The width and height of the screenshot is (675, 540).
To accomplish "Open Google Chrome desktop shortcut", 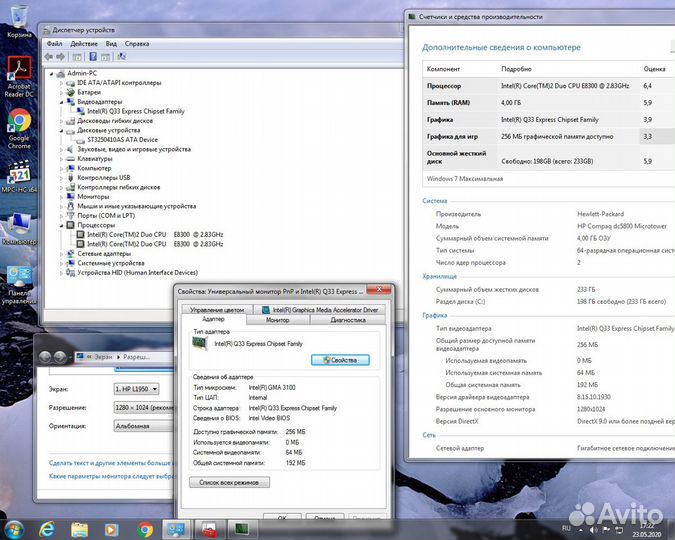I will pos(19,128).
